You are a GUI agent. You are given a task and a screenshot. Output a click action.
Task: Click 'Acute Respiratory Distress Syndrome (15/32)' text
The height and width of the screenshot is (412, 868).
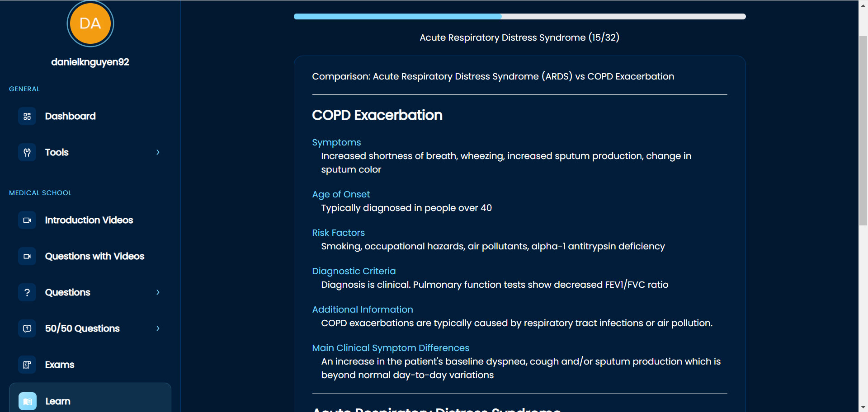pyautogui.click(x=519, y=37)
